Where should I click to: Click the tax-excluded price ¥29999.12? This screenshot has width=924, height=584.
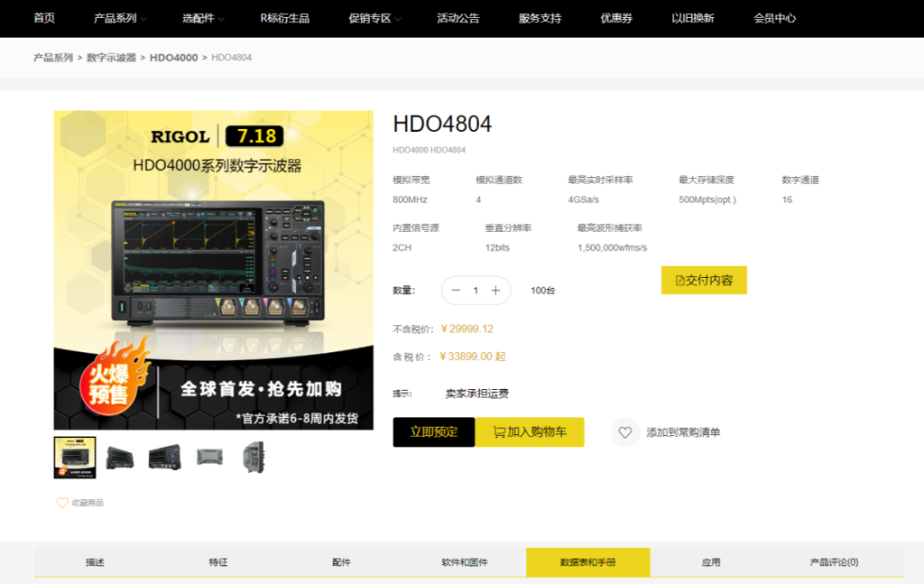tap(467, 329)
